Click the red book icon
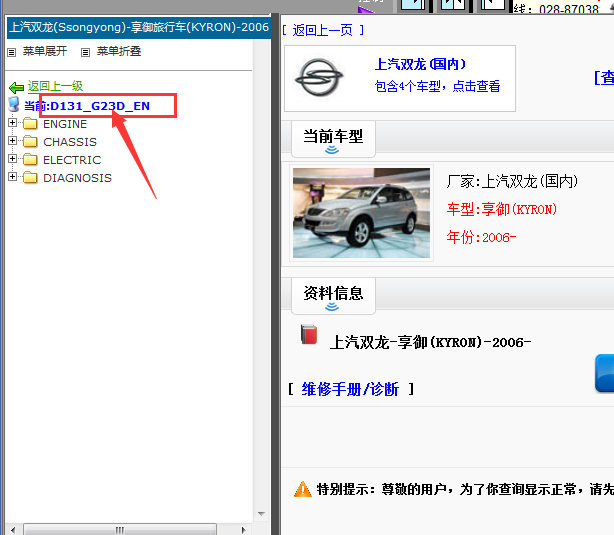This screenshot has width=614, height=535. pos(309,334)
